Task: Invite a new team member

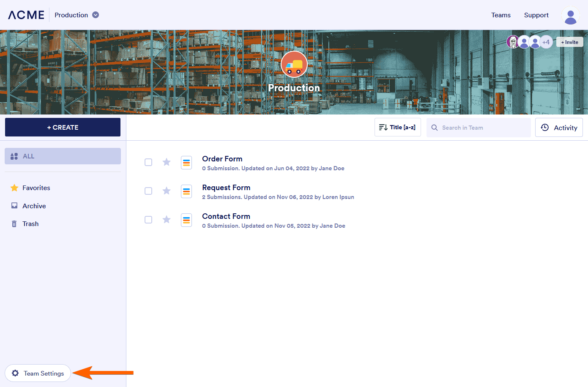Action: pos(570,42)
